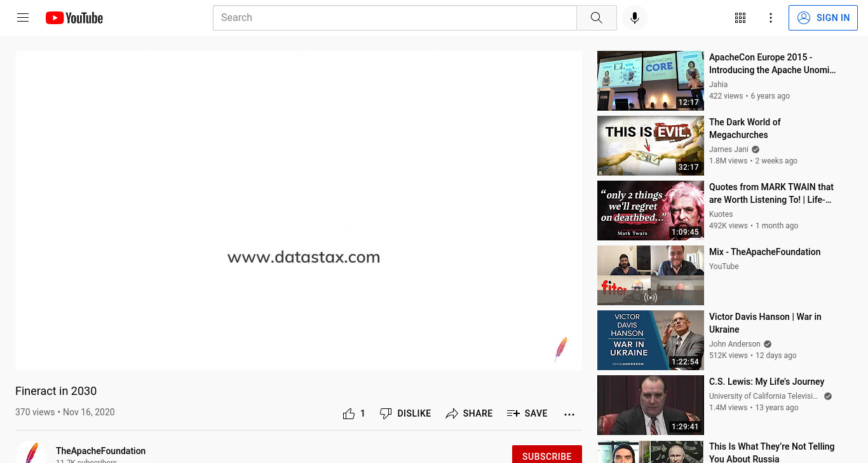
Task: Click University of California Television channel name
Action: click(764, 396)
